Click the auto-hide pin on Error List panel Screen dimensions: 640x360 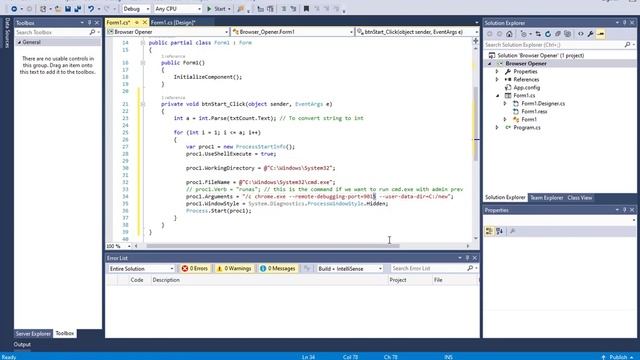pyautogui.click(x=467, y=258)
